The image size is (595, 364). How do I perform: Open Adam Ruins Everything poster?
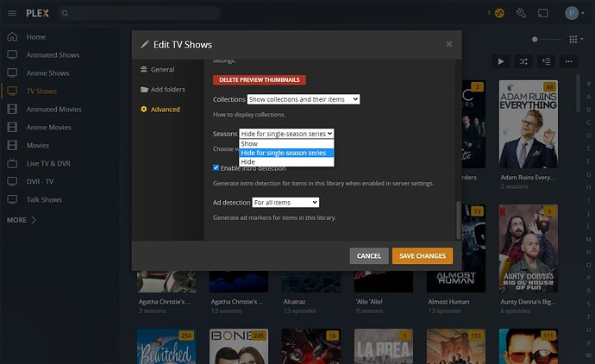click(x=529, y=124)
